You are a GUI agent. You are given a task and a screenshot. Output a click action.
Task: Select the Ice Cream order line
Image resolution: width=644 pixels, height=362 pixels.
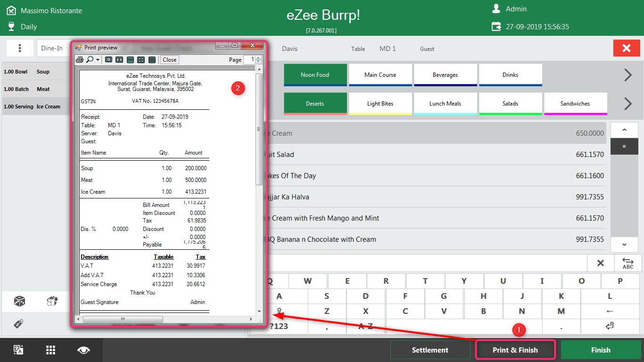pyautogui.click(x=36, y=107)
